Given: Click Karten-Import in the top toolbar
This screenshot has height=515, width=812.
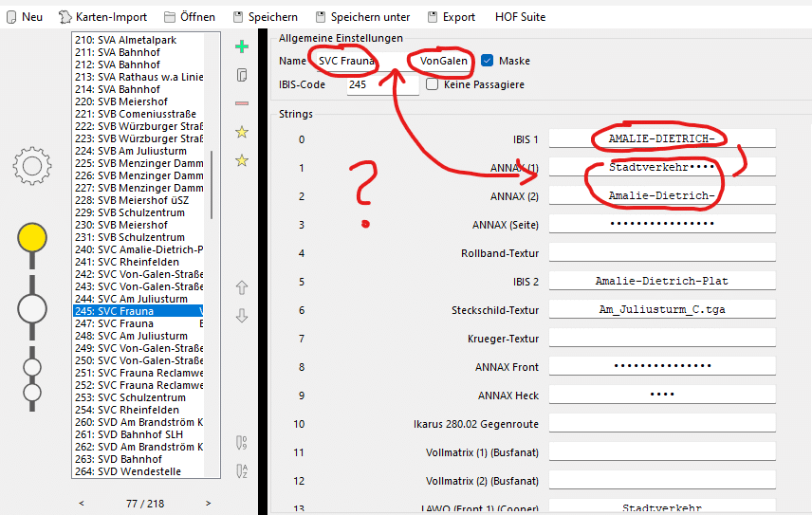Looking at the screenshot, I should pos(103,17).
